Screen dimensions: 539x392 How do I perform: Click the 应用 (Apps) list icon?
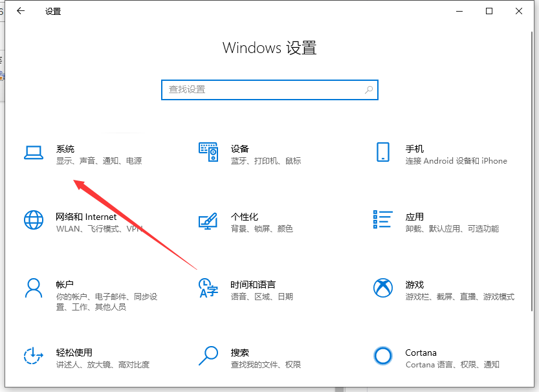pos(382,220)
